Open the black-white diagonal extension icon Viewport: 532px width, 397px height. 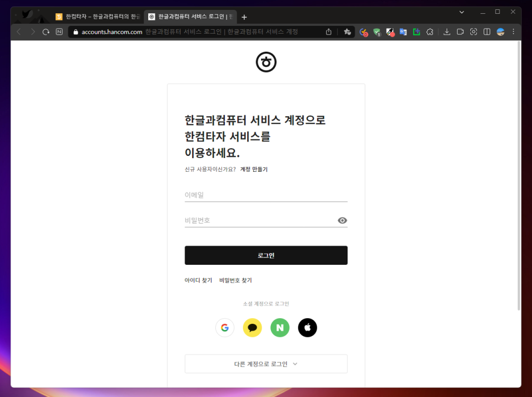(390, 32)
